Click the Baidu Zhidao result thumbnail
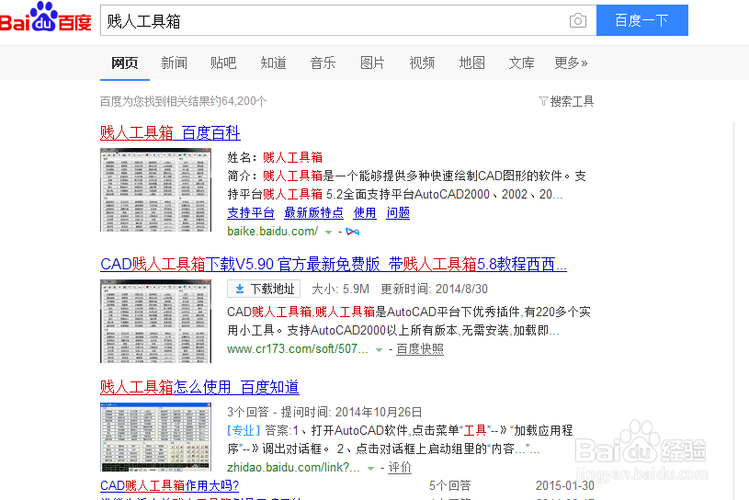749x500 pixels. (x=156, y=437)
